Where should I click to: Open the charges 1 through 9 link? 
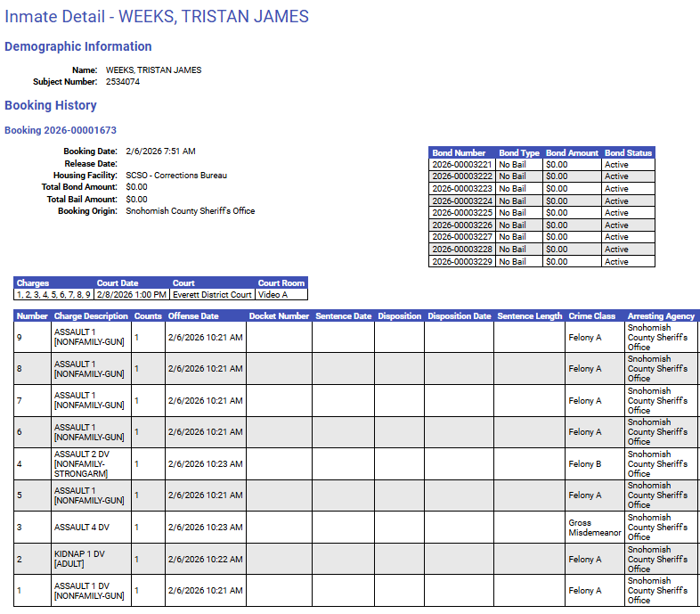point(53,294)
